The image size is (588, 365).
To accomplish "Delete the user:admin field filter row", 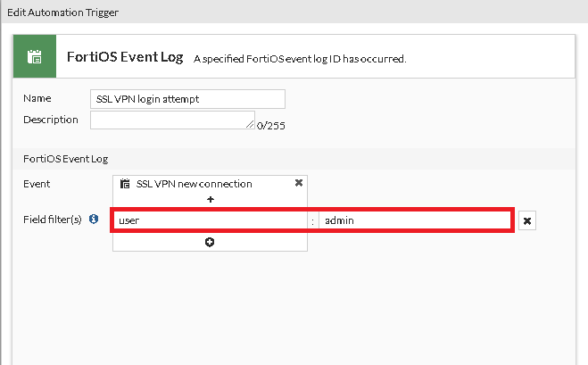I will (527, 220).
